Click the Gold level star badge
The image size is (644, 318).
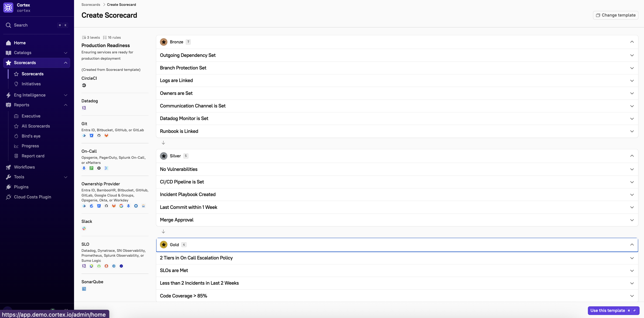pos(163,245)
